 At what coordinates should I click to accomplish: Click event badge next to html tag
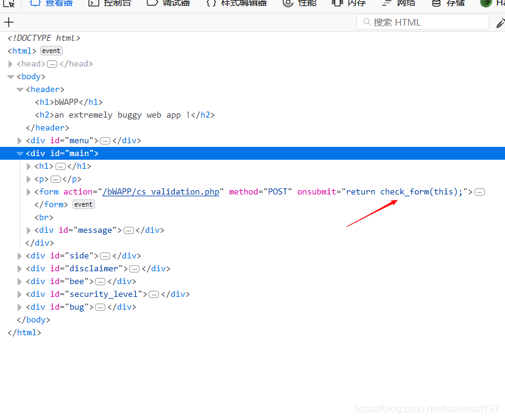[51, 51]
